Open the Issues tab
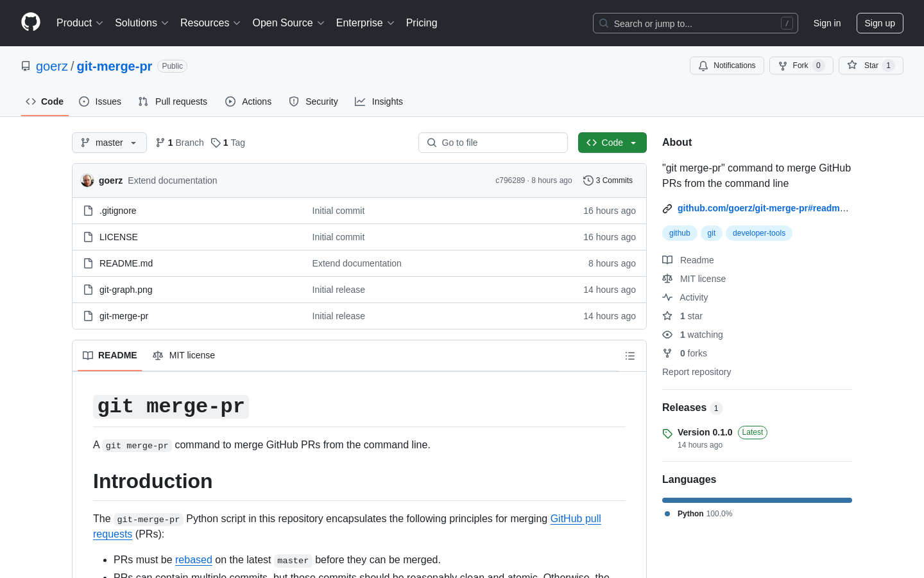Viewport: 924px width, 578px height. coord(100,101)
